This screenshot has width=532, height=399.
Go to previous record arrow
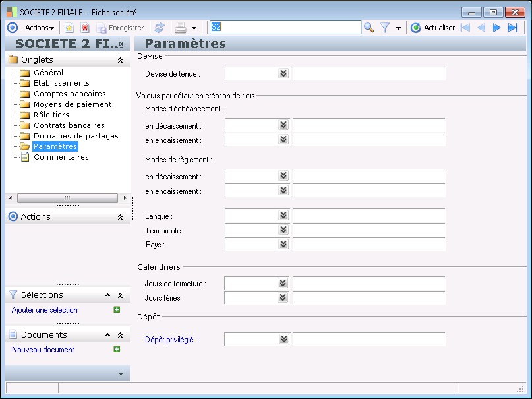click(x=481, y=28)
